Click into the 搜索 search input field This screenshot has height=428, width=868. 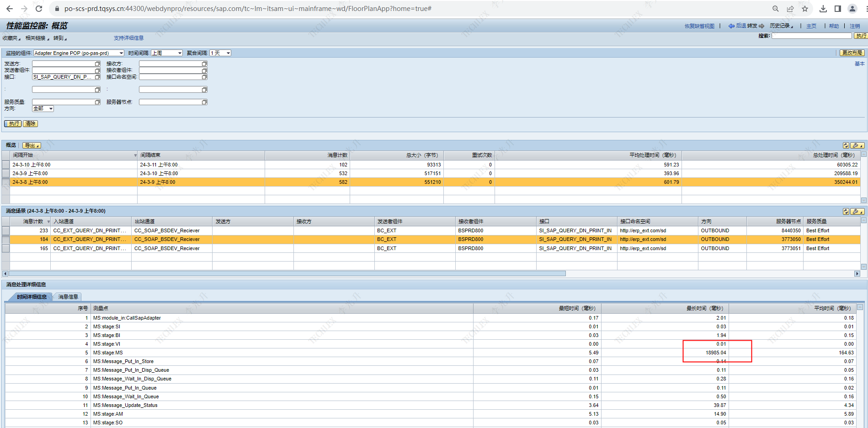(812, 36)
